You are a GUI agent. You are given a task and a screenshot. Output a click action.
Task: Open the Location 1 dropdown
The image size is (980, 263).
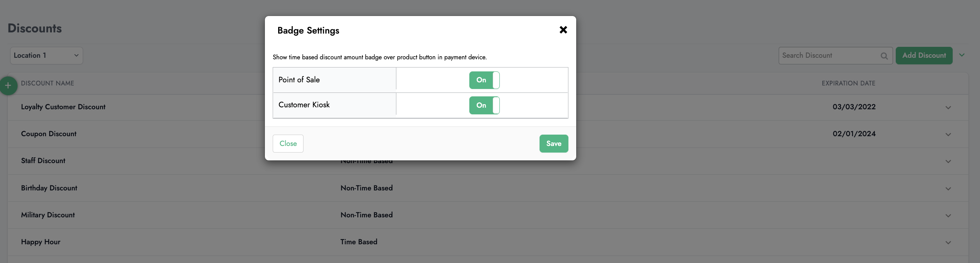pos(46,55)
